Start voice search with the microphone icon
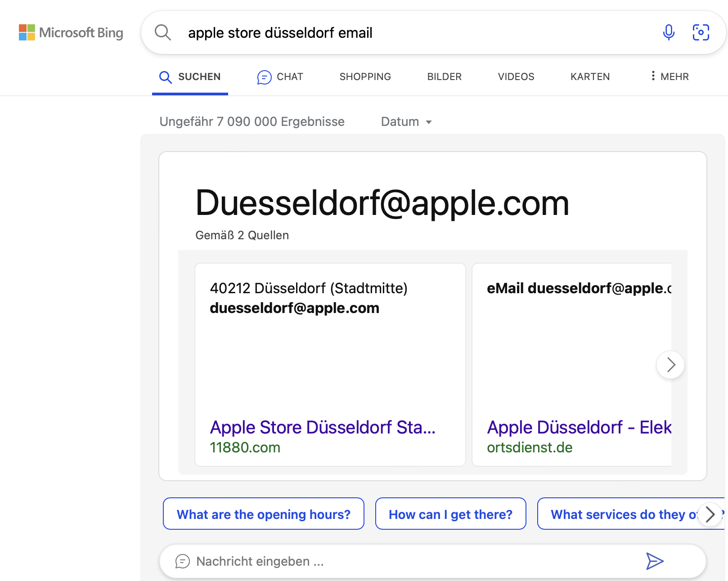The width and height of the screenshot is (728, 581). [669, 32]
